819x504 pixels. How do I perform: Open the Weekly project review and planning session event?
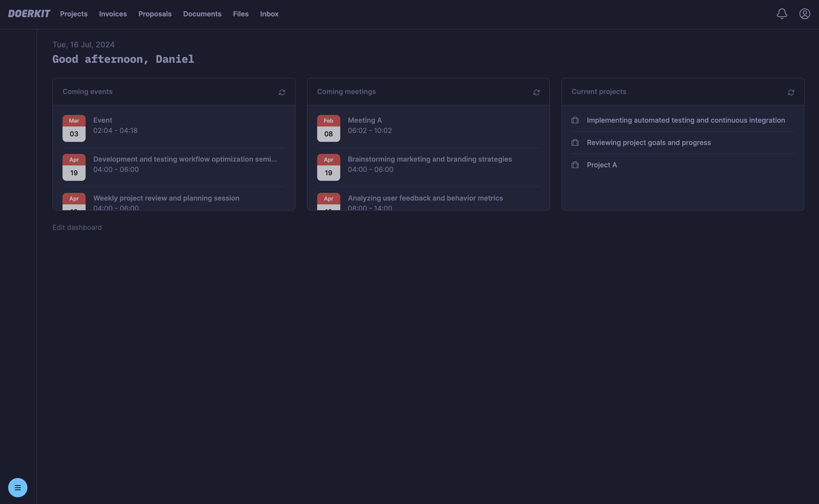pos(166,198)
